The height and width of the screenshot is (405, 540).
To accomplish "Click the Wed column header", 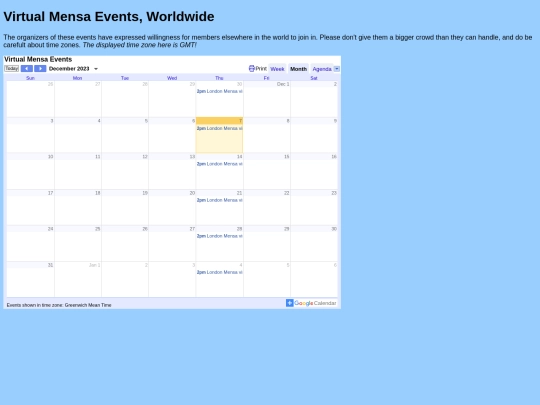I will tap(172, 78).
